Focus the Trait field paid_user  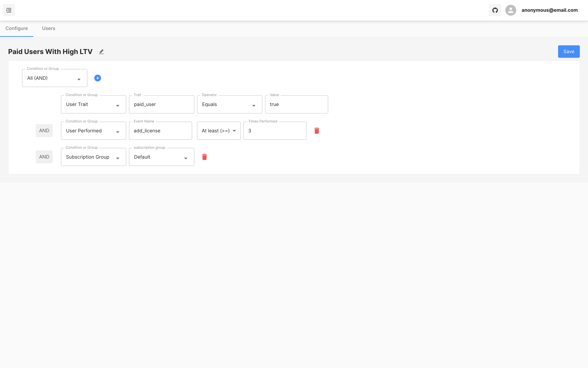162,104
